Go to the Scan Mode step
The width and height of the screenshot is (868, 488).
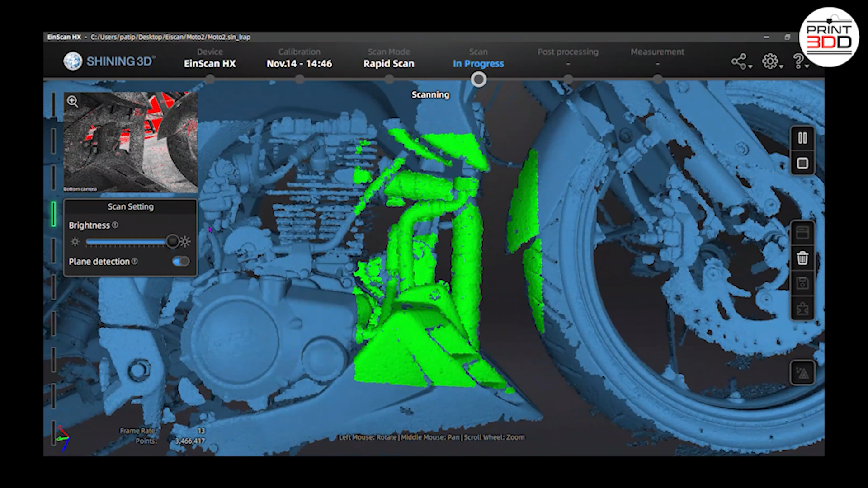tap(389, 58)
